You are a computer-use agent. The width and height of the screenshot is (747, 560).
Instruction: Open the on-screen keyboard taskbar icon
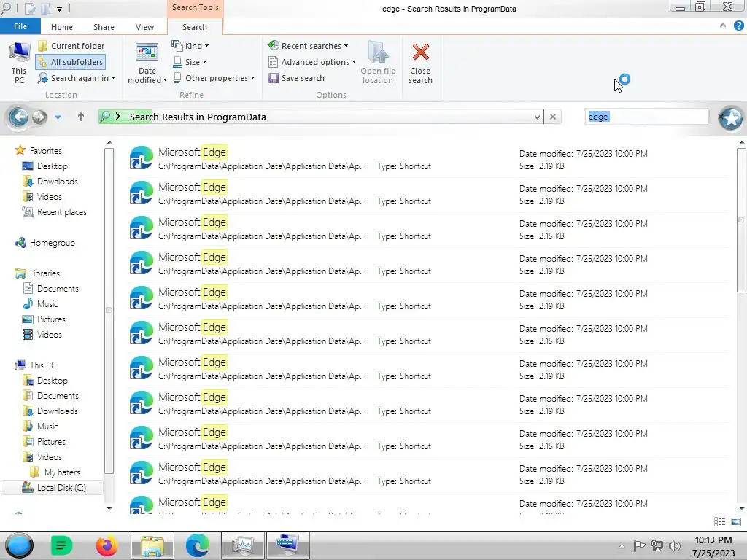[x=287, y=545]
